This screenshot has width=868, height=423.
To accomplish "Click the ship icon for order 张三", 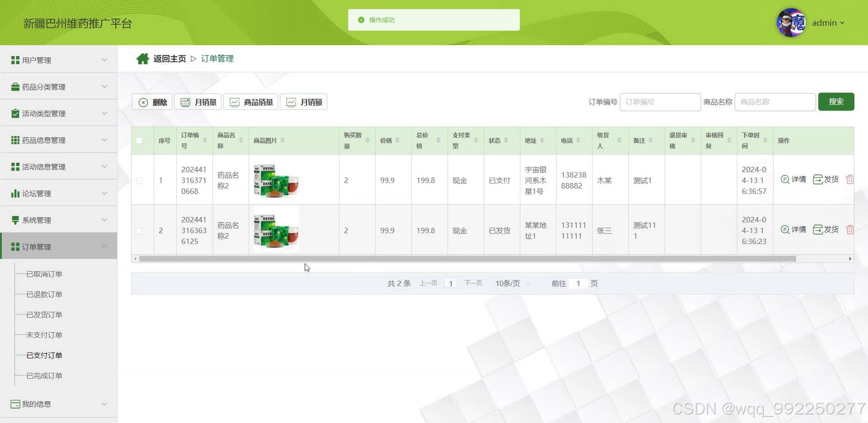I will tap(818, 230).
